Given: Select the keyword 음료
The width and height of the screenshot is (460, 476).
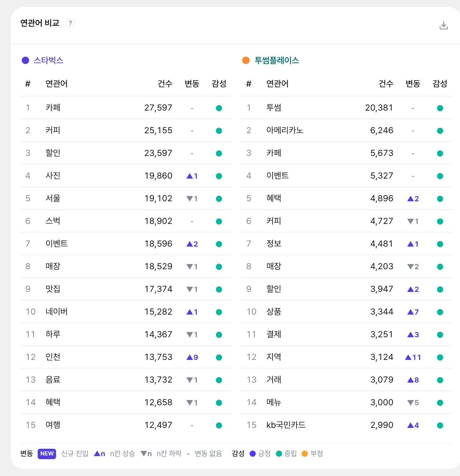Looking at the screenshot, I should [53, 380].
